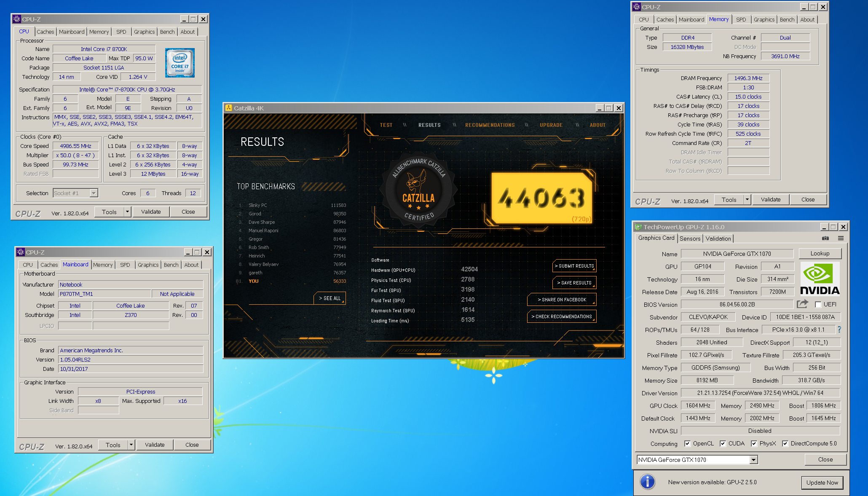Click the CPU-Z Mainboard window title icon
The image size is (868, 496).
coord(20,252)
